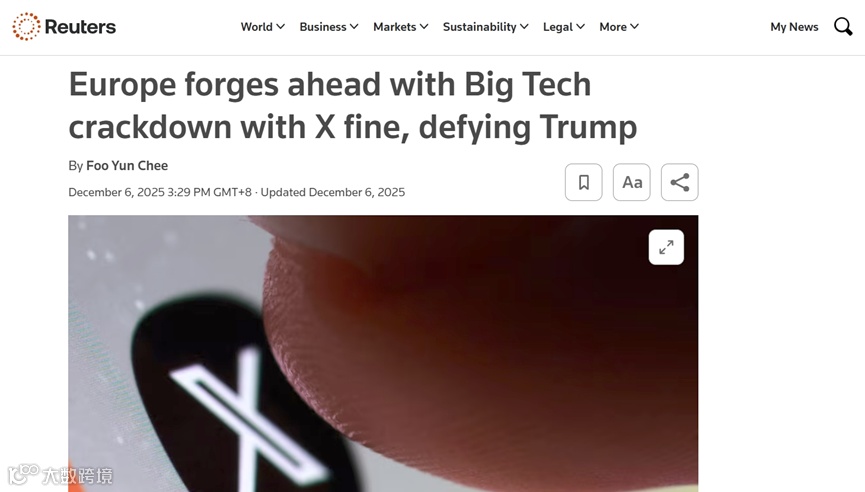Select the Sustainability navigation item
The image size is (865, 492).
[x=479, y=27]
